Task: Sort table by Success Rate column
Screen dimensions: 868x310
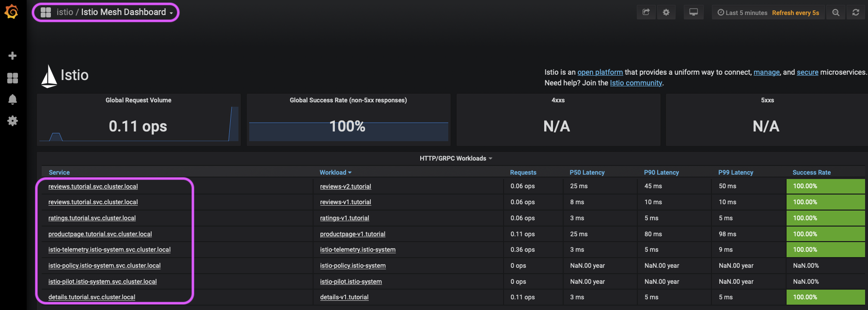Action: point(811,173)
